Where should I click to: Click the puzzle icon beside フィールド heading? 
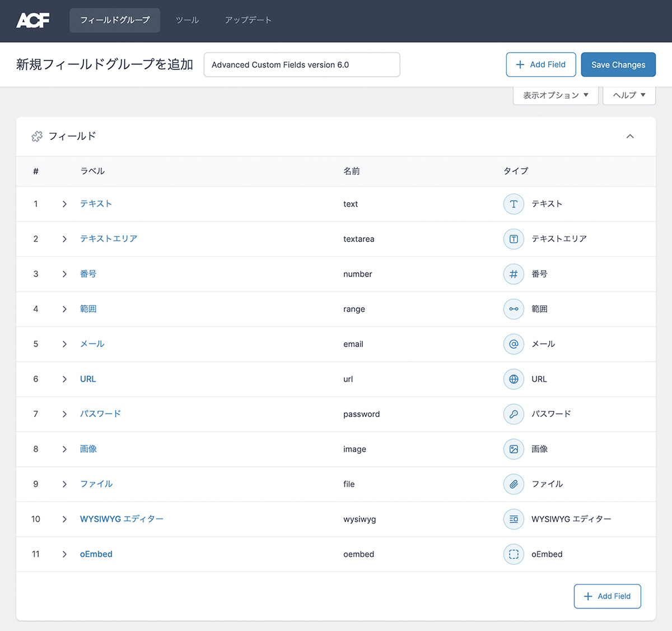(x=37, y=136)
